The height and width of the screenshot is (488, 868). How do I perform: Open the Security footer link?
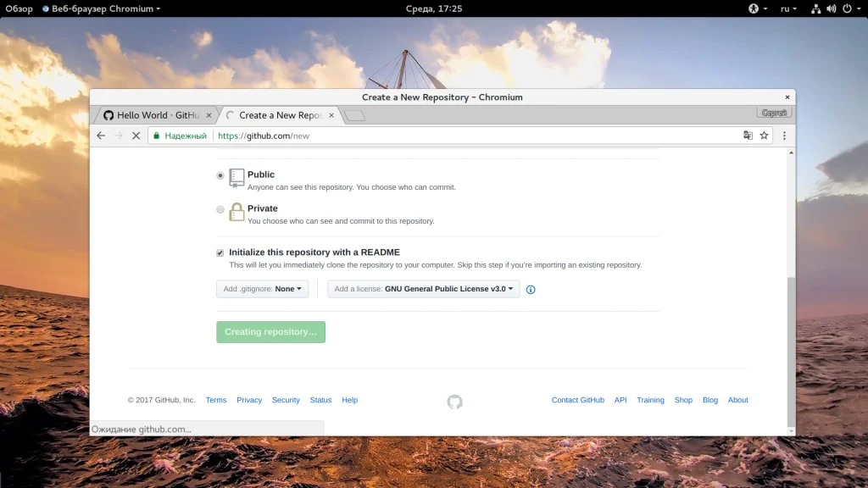286,400
